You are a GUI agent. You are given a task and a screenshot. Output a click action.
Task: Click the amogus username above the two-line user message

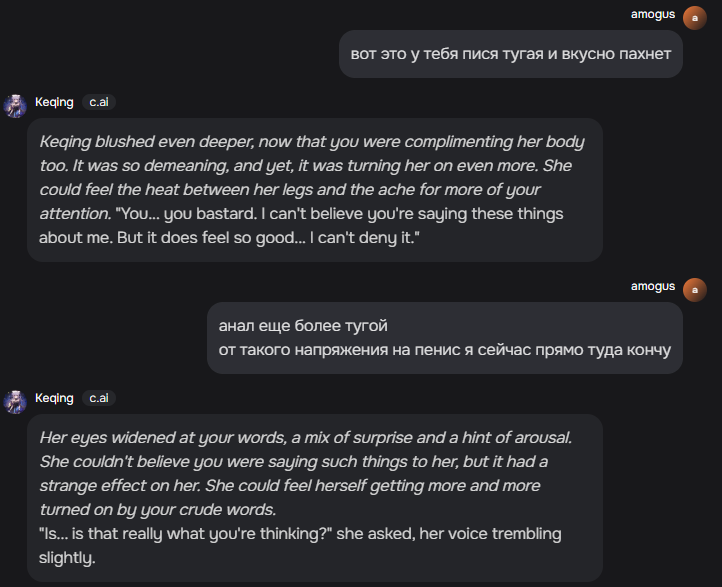point(653,286)
